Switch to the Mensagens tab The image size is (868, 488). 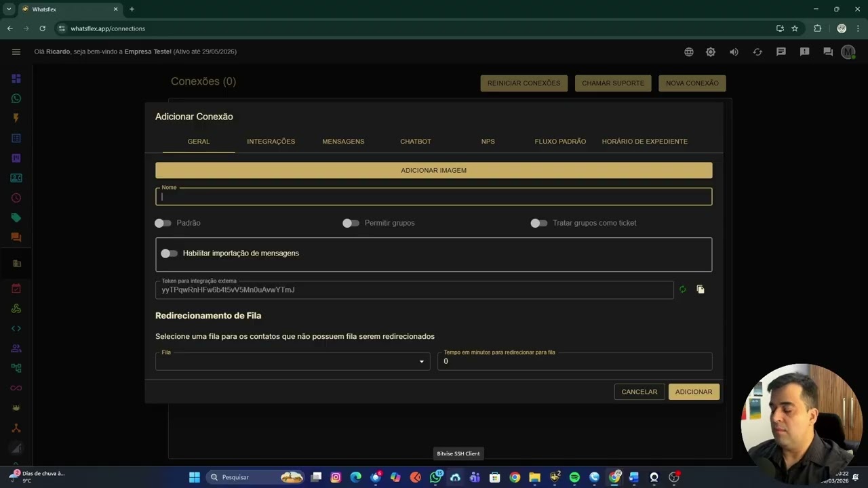tap(343, 141)
